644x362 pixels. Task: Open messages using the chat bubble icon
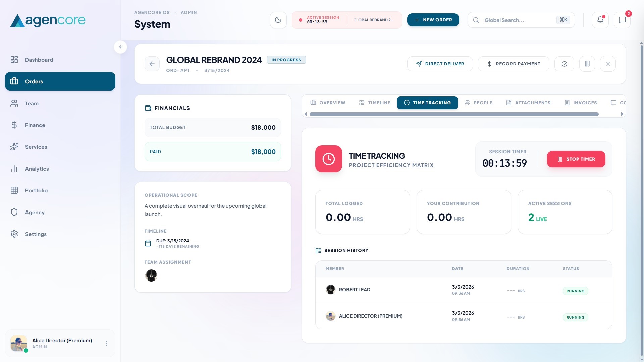coord(622,20)
